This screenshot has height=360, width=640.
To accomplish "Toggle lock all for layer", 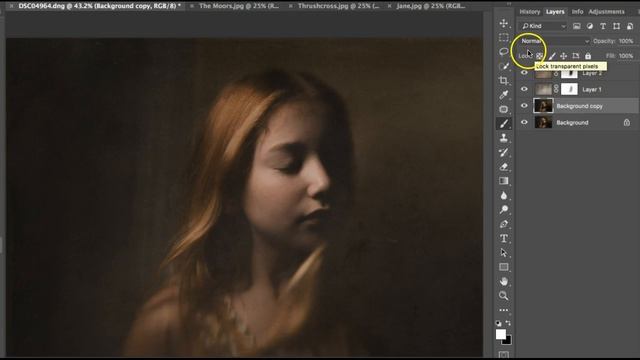I will coord(588,56).
